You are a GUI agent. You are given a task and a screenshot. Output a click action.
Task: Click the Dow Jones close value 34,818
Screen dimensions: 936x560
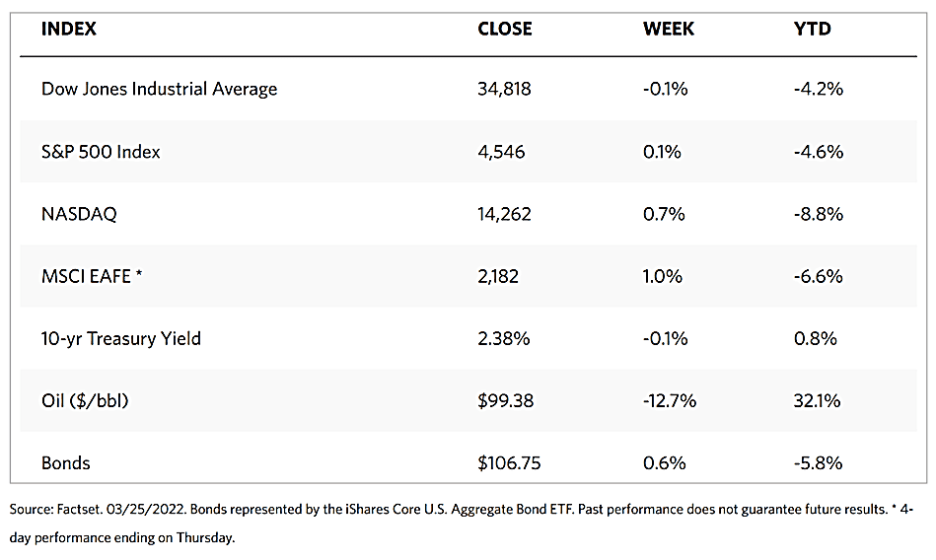[x=504, y=89]
